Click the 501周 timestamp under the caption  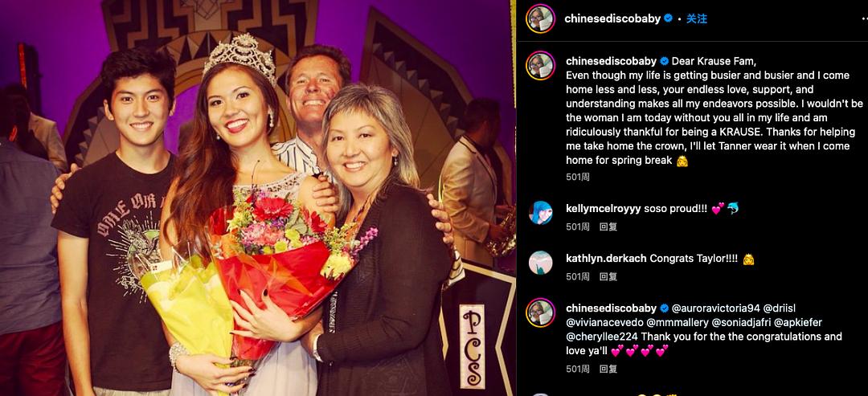click(x=578, y=177)
